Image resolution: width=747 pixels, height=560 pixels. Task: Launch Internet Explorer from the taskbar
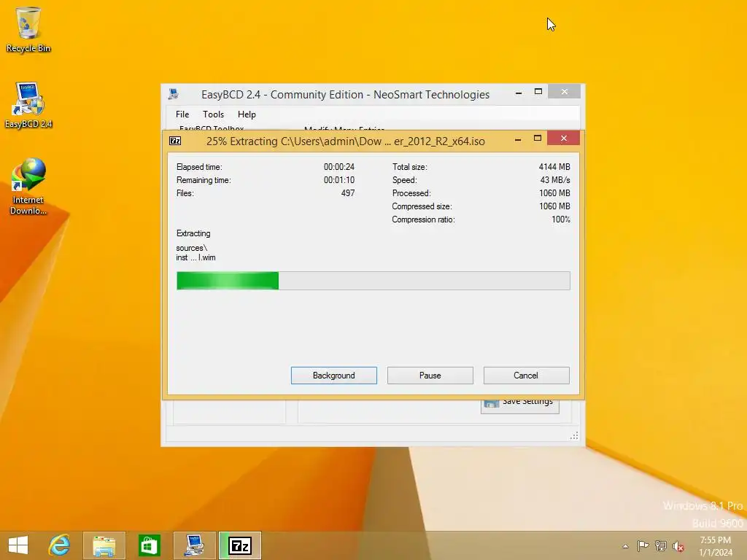click(x=60, y=545)
